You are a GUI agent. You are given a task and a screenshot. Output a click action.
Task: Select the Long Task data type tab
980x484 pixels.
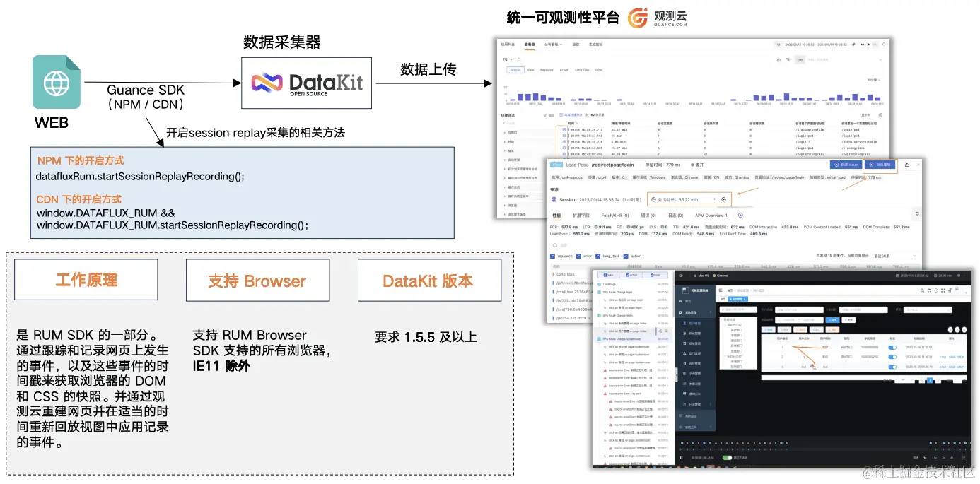tap(582, 70)
